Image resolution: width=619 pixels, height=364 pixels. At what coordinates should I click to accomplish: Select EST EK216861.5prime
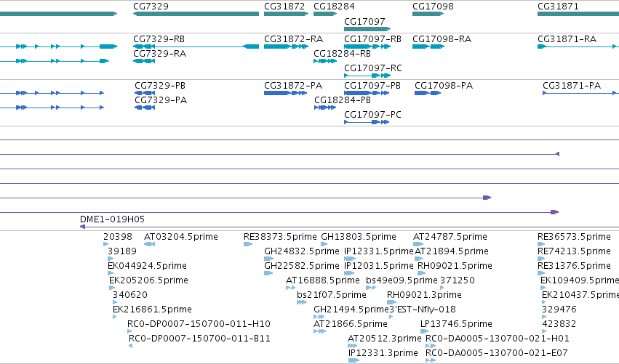pos(114,317)
